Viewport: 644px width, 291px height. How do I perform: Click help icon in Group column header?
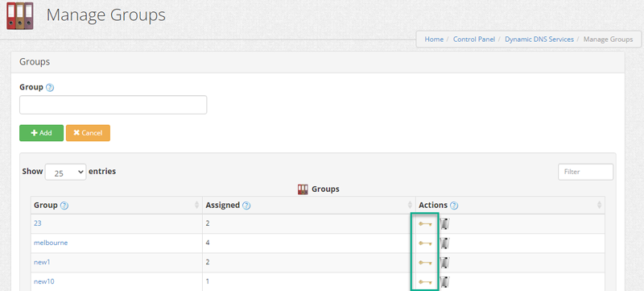pos(64,206)
